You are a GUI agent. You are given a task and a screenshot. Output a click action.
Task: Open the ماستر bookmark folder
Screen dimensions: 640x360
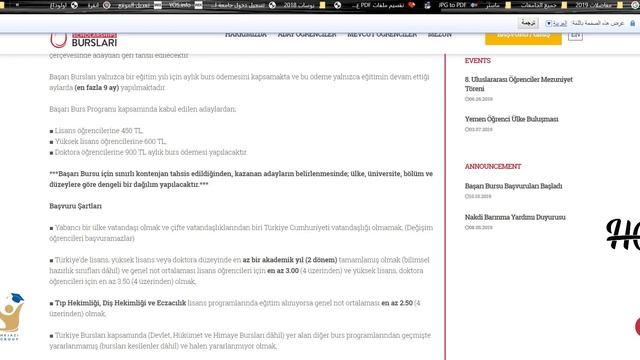pyautogui.click(x=498, y=5)
